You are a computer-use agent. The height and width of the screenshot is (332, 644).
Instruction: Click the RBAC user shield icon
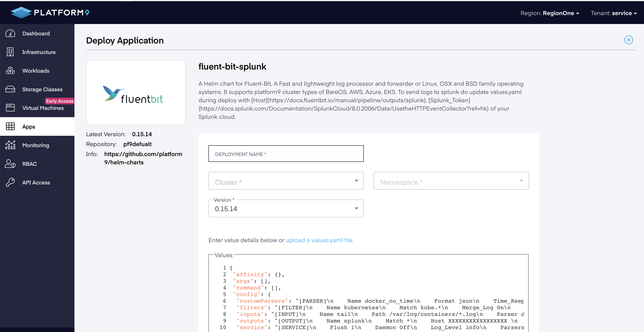(10, 164)
